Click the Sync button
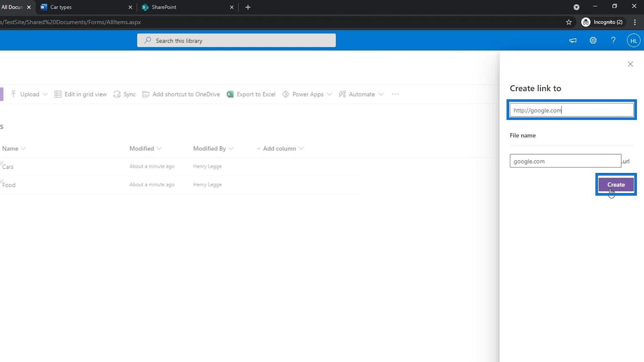The image size is (644, 362). tap(124, 94)
